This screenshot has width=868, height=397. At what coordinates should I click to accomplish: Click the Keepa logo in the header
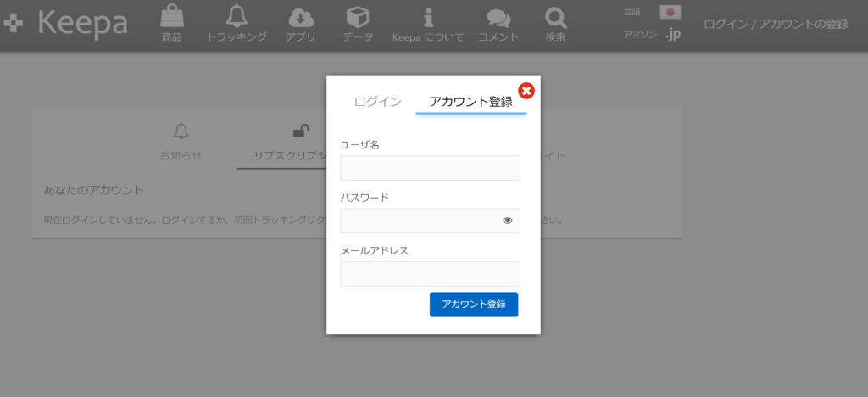tap(66, 24)
